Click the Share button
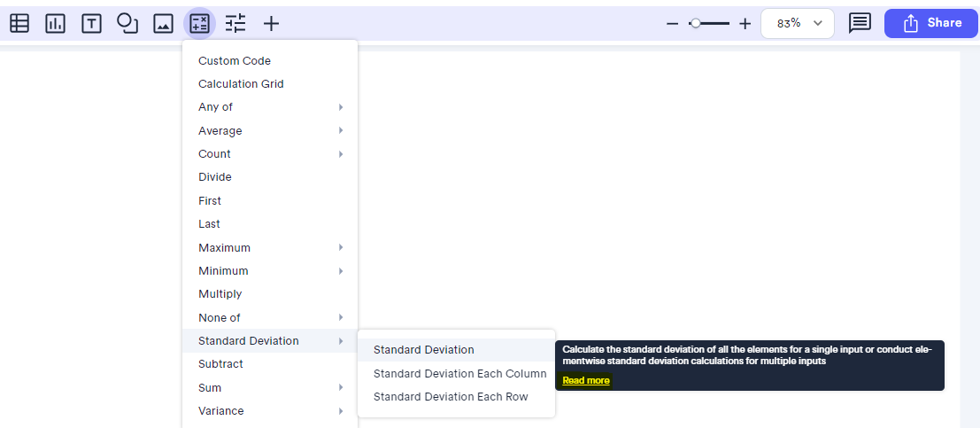The image size is (980, 428). (x=931, y=24)
